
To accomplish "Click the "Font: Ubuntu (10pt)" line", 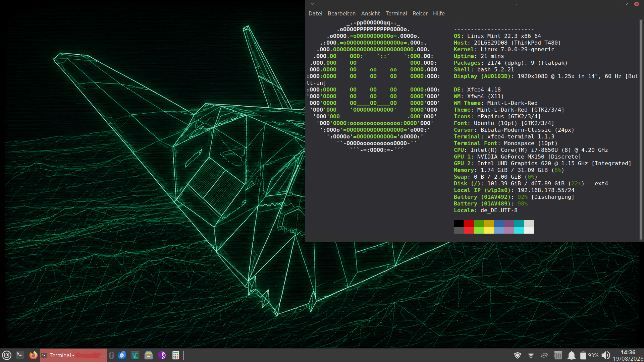I will point(504,123).
